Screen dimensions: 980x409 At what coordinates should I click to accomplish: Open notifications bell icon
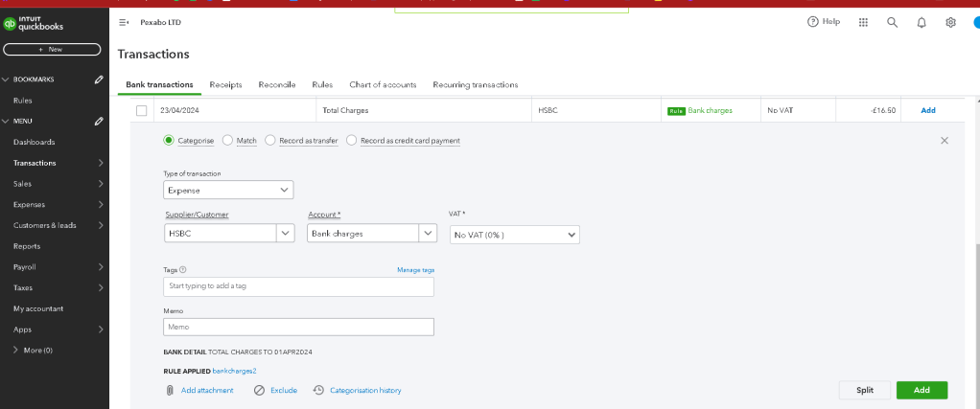922,22
